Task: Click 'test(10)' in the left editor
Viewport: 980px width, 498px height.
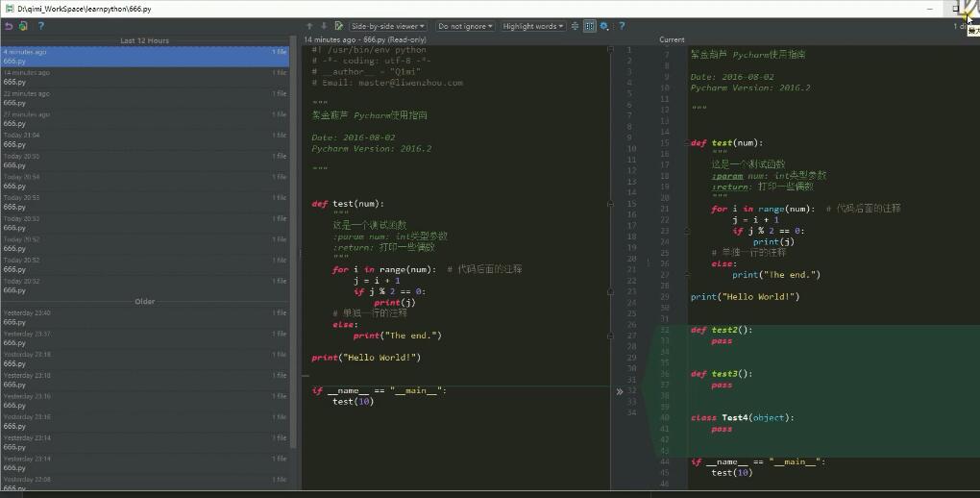Action: [x=354, y=402]
